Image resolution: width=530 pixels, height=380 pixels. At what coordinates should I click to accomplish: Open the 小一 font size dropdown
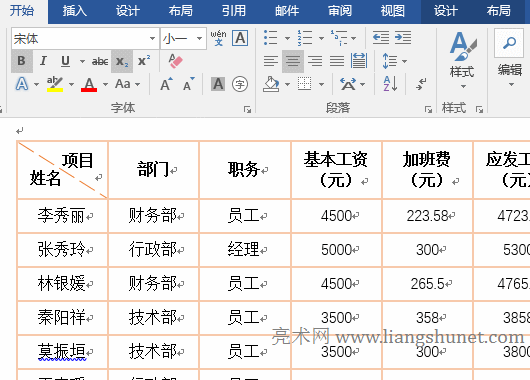click(x=199, y=39)
